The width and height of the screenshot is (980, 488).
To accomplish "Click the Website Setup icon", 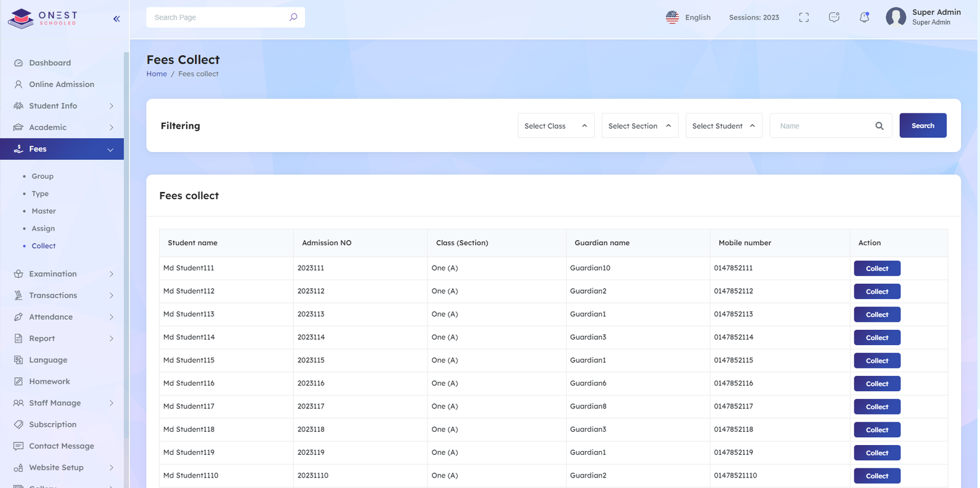I will (18, 467).
